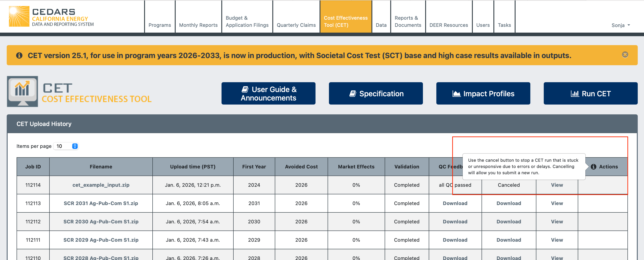Click the banner's info circle icon
This screenshot has height=260, width=644.
(x=19, y=55)
